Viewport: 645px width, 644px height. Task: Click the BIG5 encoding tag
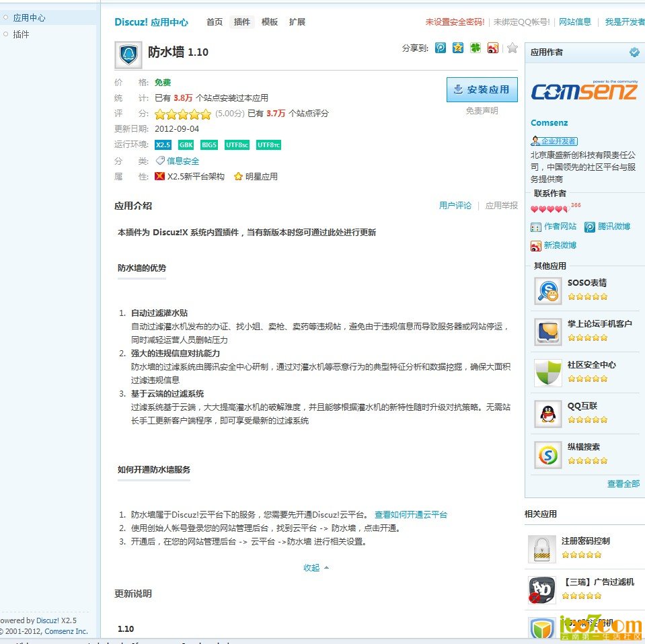point(209,145)
